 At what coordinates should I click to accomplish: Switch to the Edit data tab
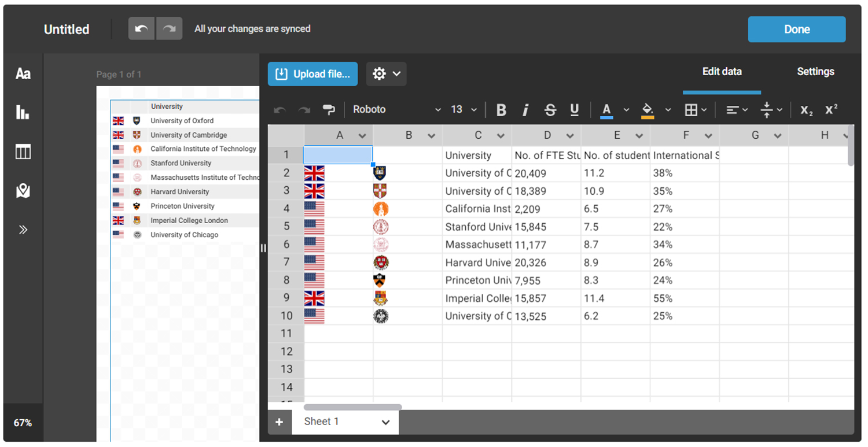pos(722,72)
